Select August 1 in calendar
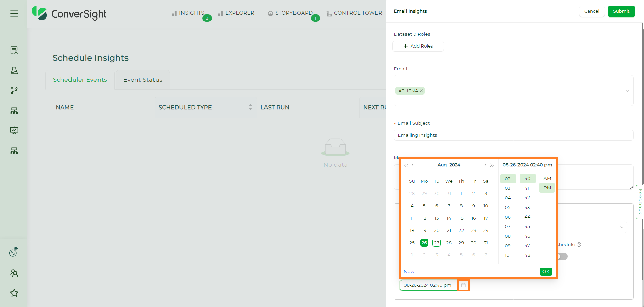This screenshot has height=307, width=644. point(461,194)
